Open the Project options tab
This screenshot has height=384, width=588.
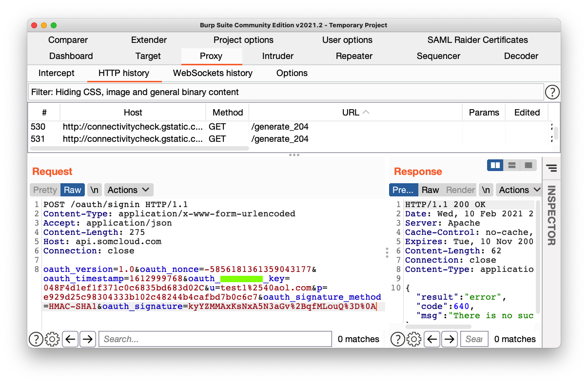(243, 40)
